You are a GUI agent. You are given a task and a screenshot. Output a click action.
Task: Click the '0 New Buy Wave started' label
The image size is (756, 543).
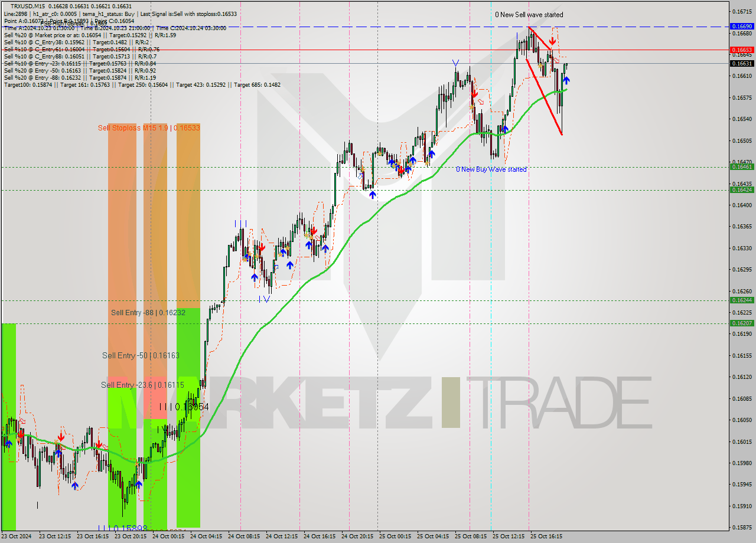click(491, 169)
